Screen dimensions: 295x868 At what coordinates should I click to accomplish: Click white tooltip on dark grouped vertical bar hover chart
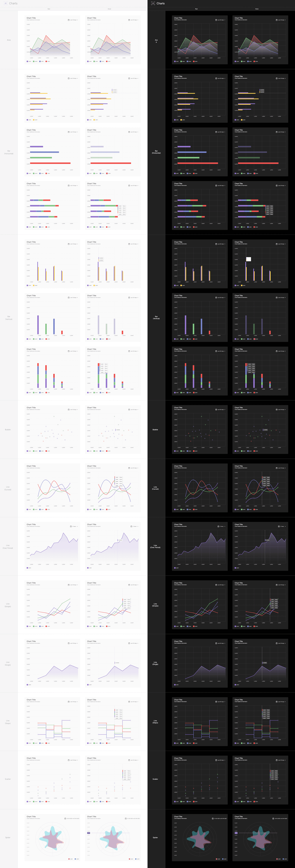tap(249, 259)
